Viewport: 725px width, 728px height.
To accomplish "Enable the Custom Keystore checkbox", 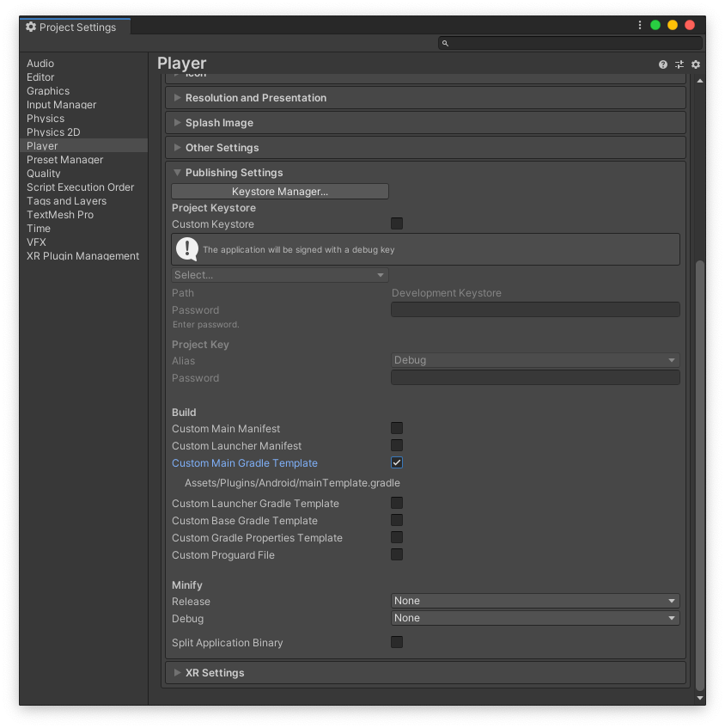I will 396,223.
